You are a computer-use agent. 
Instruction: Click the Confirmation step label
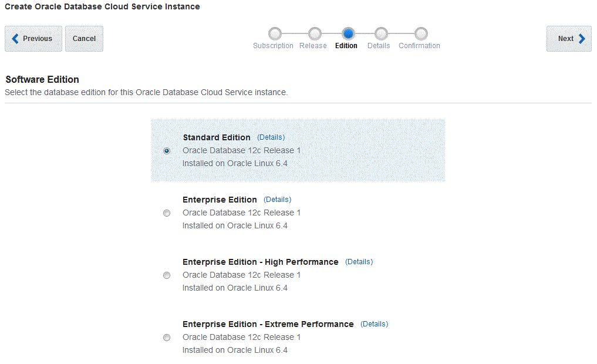[419, 46]
